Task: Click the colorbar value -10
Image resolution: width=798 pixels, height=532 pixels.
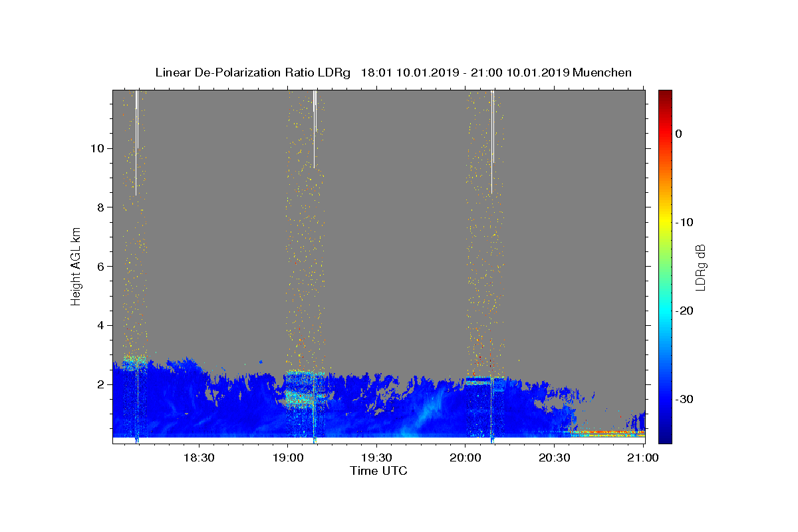Action: 684,222
